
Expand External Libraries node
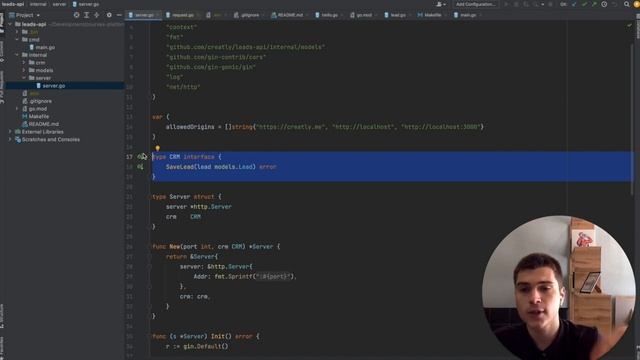coord(10,132)
